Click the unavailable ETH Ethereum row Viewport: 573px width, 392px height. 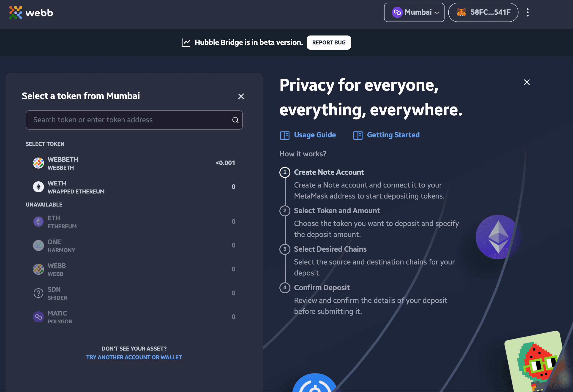(134, 222)
